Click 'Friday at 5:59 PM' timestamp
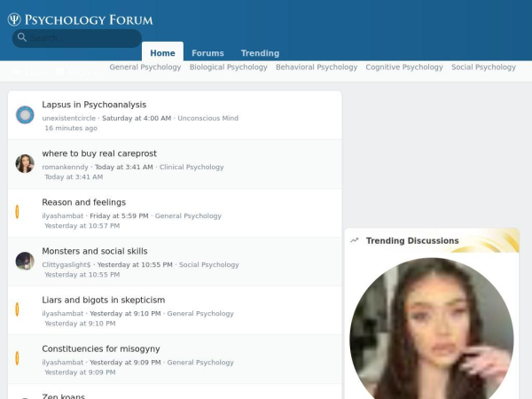The width and height of the screenshot is (532, 399). coord(119,215)
